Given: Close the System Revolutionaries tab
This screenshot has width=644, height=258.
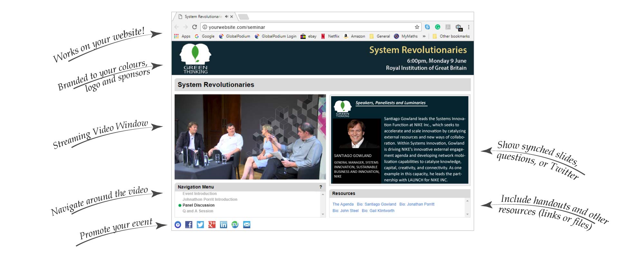Looking at the screenshot, I should [232, 16].
